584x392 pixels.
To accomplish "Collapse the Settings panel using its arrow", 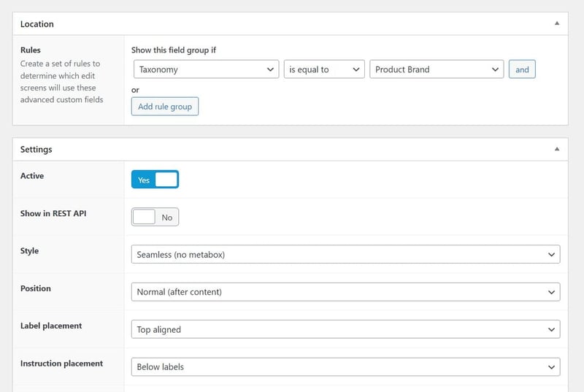I will click(557, 149).
